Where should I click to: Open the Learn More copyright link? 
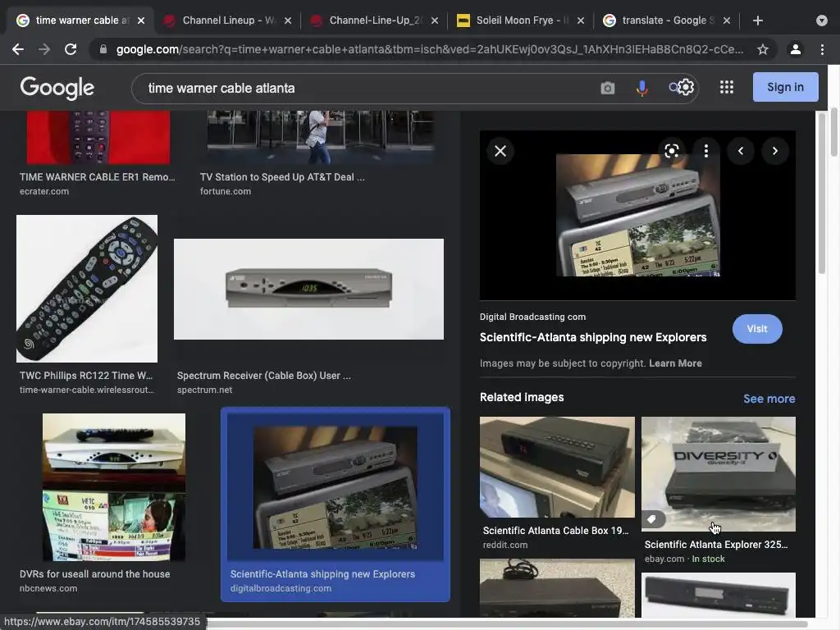(x=675, y=363)
